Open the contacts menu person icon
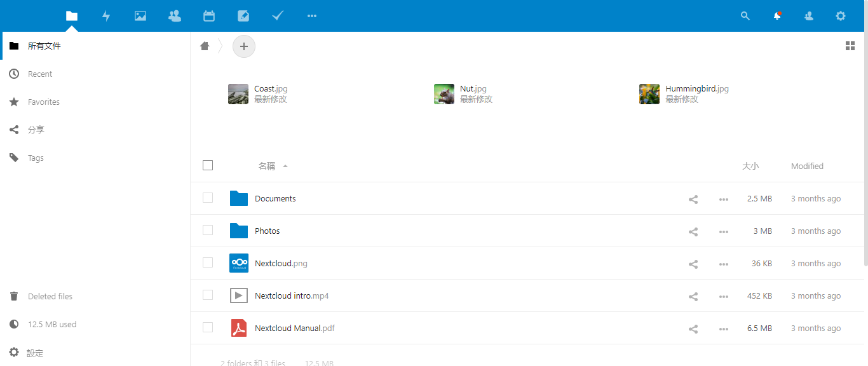868x366 pixels. [x=809, y=16]
